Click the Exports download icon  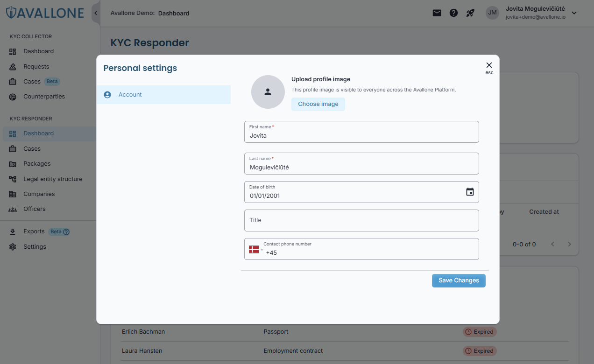coord(13,231)
